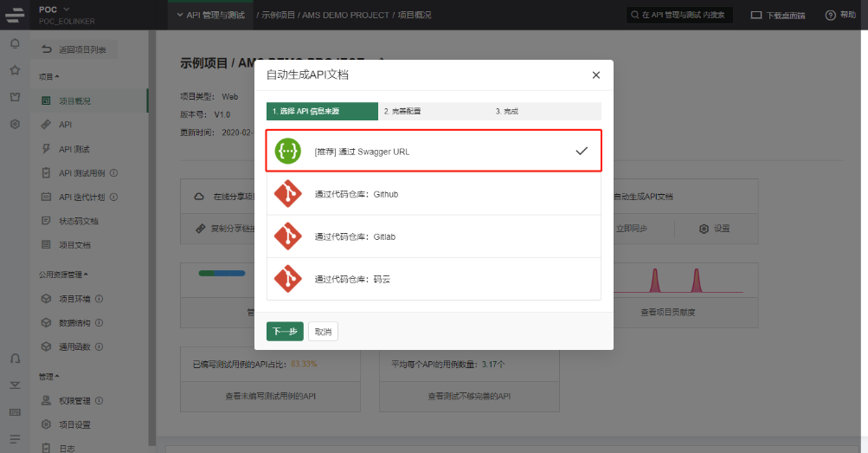Click info icon next to 通用函数
868x453 pixels.
click(100, 346)
